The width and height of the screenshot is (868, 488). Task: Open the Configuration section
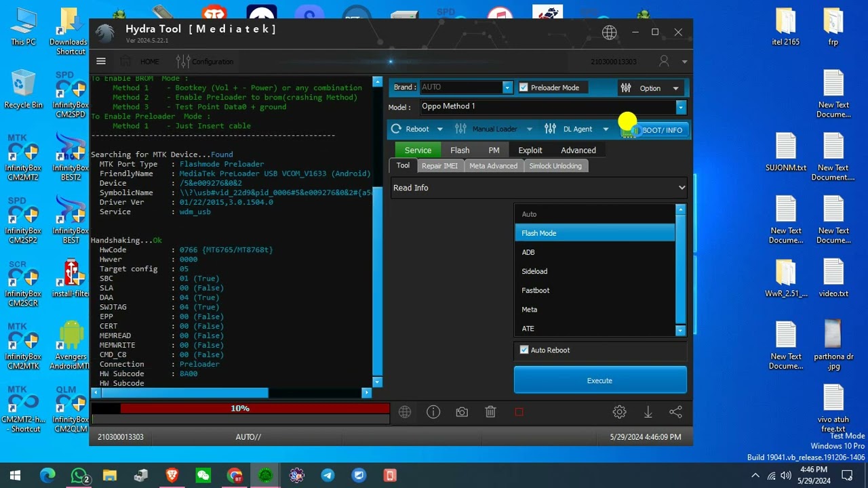205,62
